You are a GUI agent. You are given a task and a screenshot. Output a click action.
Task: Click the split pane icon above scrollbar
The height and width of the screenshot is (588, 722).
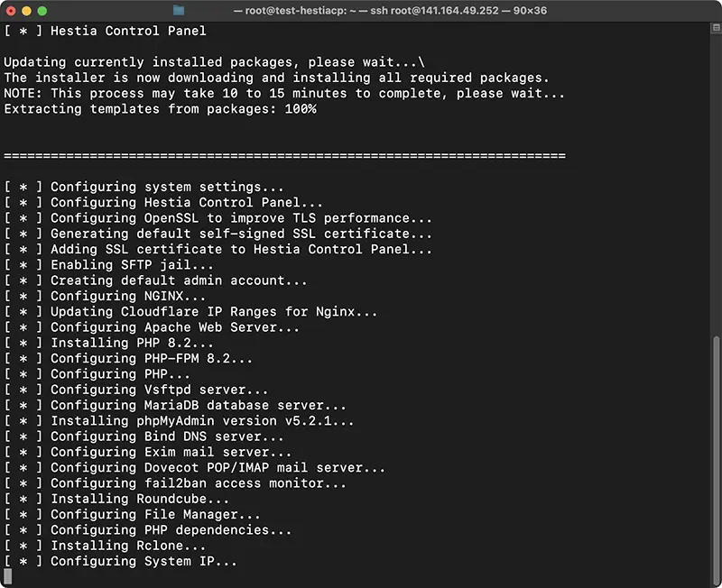point(716,28)
